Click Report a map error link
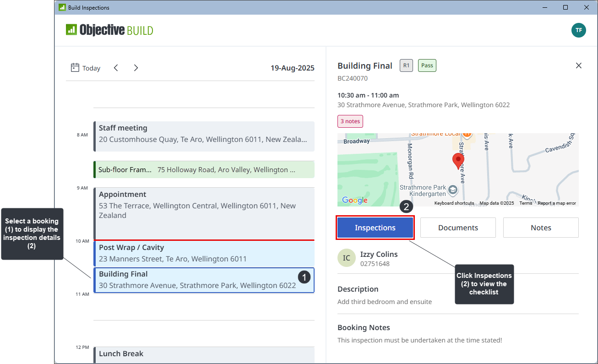 tap(557, 203)
